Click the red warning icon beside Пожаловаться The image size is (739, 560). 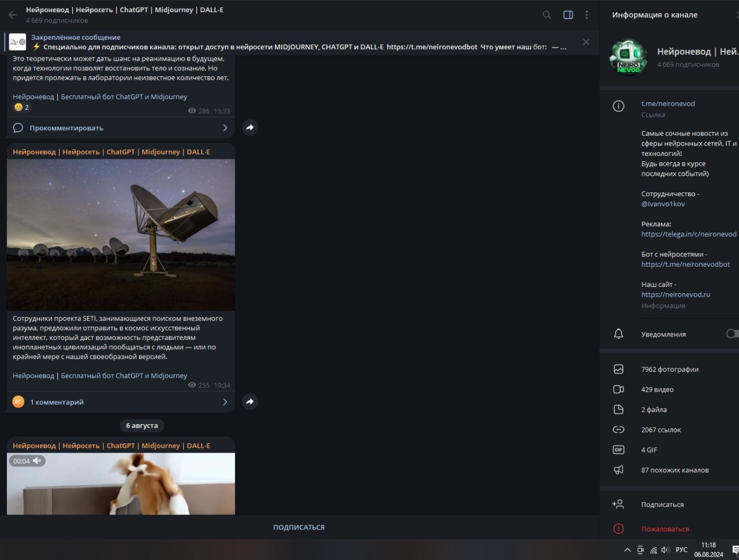618,529
